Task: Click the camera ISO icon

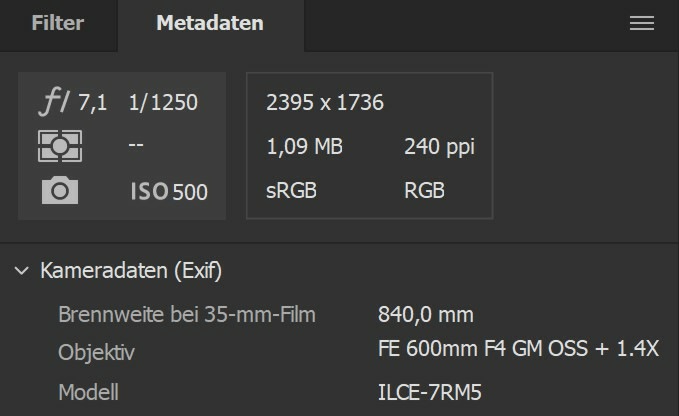Action: [60, 190]
